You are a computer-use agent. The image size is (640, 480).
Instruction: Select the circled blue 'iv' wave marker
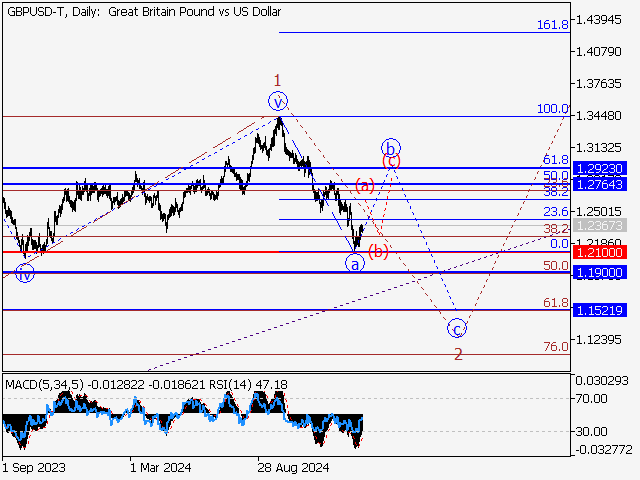(x=25, y=272)
